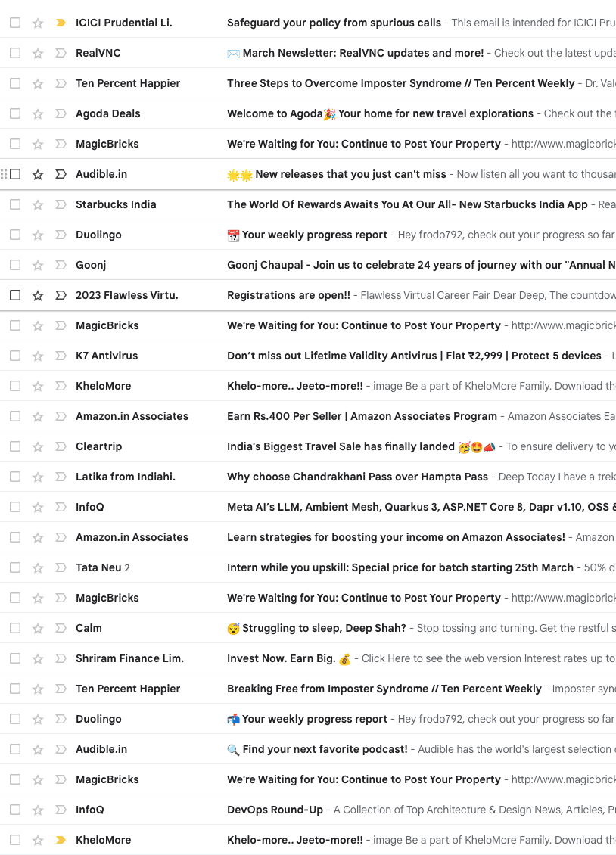Star the DevOps Round-Up InfoQ email

click(38, 810)
